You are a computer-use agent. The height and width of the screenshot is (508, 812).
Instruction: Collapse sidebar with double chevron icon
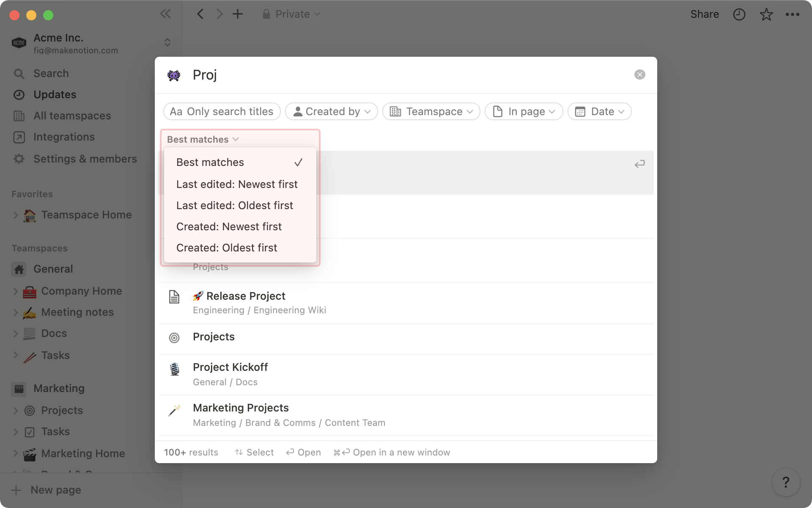pyautogui.click(x=165, y=14)
